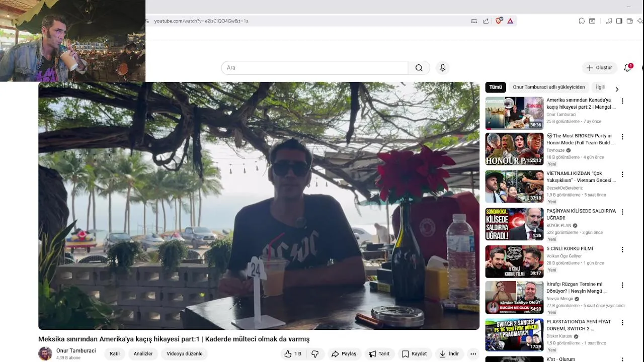This screenshot has height=362, width=644.
Task: Open Nevşin Mengü video thumbnail
Action: point(514,297)
